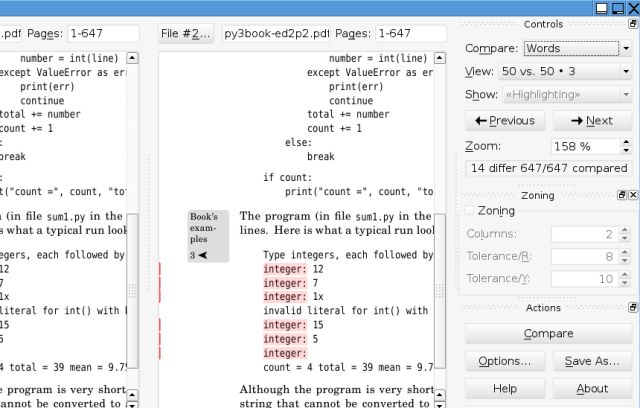Click the Book's examples margin note
Viewport: 640px width, 408px height.
click(208, 236)
